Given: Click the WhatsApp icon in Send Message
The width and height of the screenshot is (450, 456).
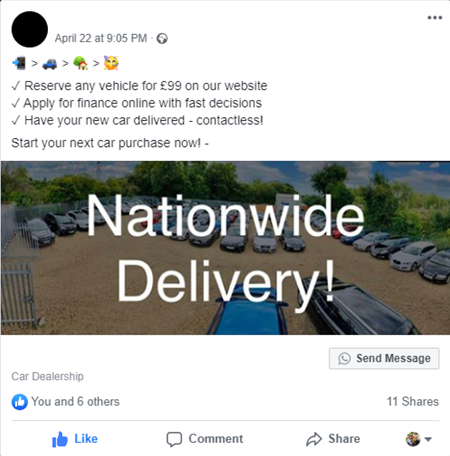Looking at the screenshot, I should 344,359.
